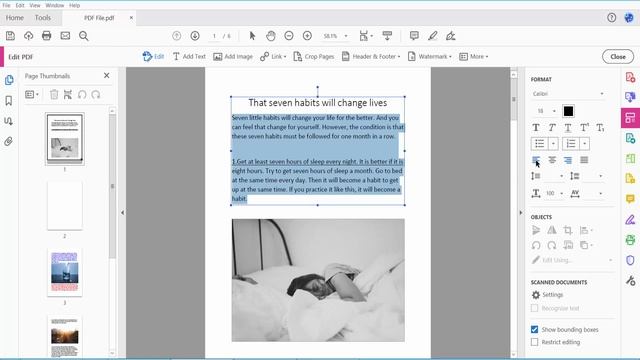Viewport: 640px width, 360px height.
Task: Choose the selection arrow tool
Action: click(252, 36)
